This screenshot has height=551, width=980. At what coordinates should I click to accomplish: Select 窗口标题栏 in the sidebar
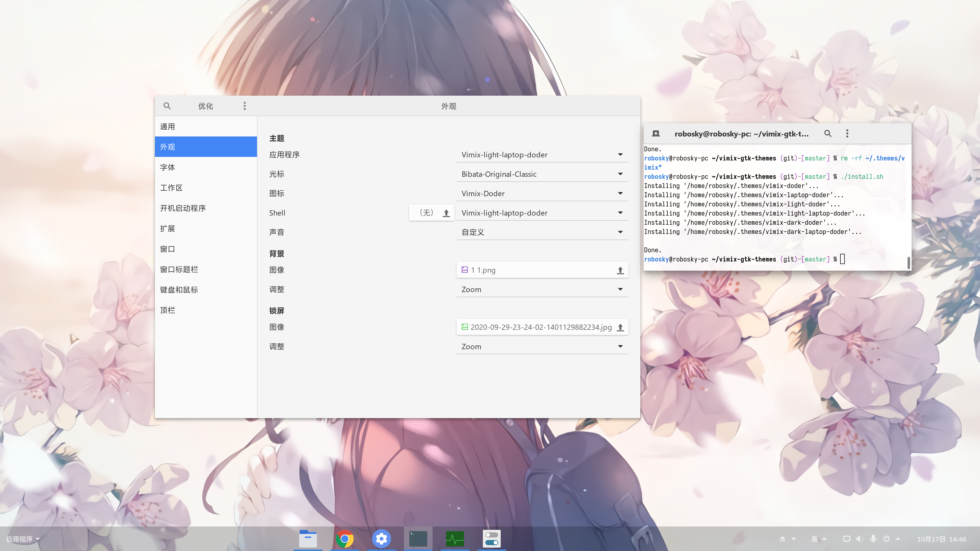click(206, 269)
